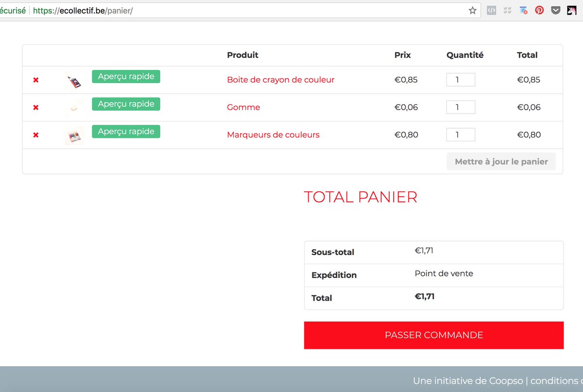This screenshot has width=583, height=392.
Task: Open the Pinterest browser extension
Action: point(539,10)
